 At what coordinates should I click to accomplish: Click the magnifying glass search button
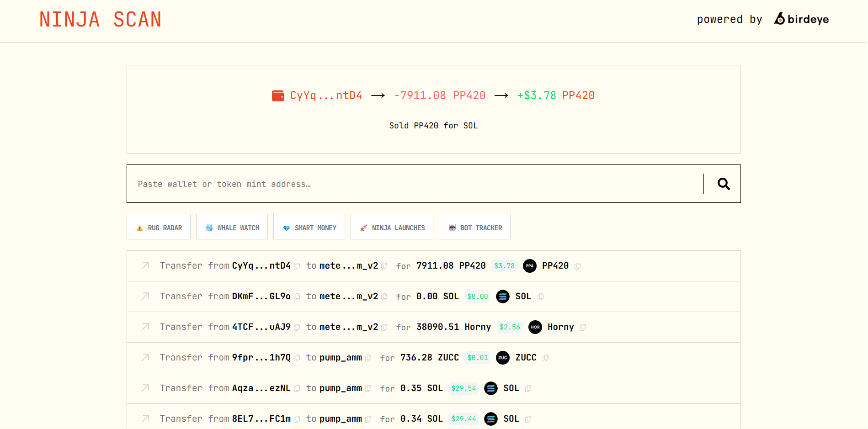[723, 184]
